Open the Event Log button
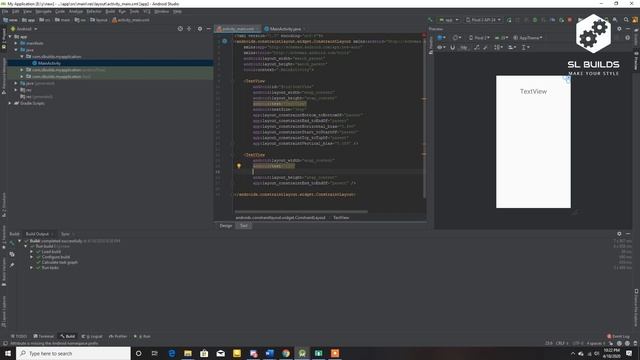Screen dimensions: 640x360 click(619, 336)
